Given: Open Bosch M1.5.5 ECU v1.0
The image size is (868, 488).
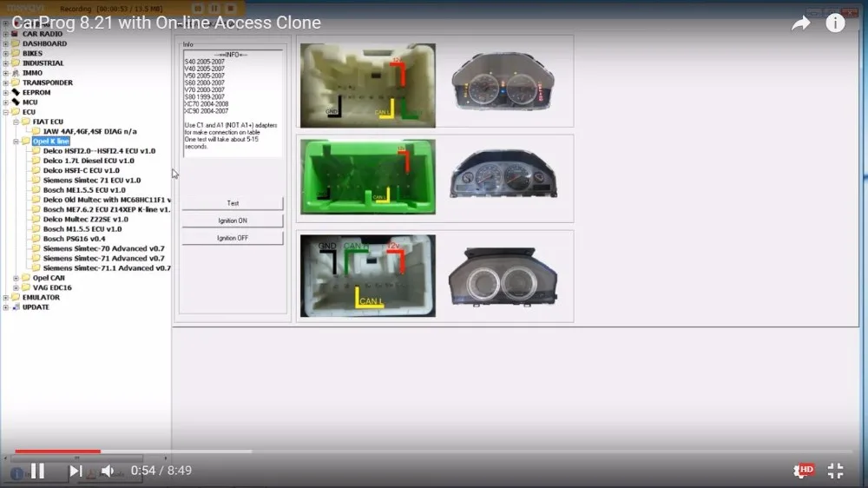Looking at the screenshot, I should (82, 228).
